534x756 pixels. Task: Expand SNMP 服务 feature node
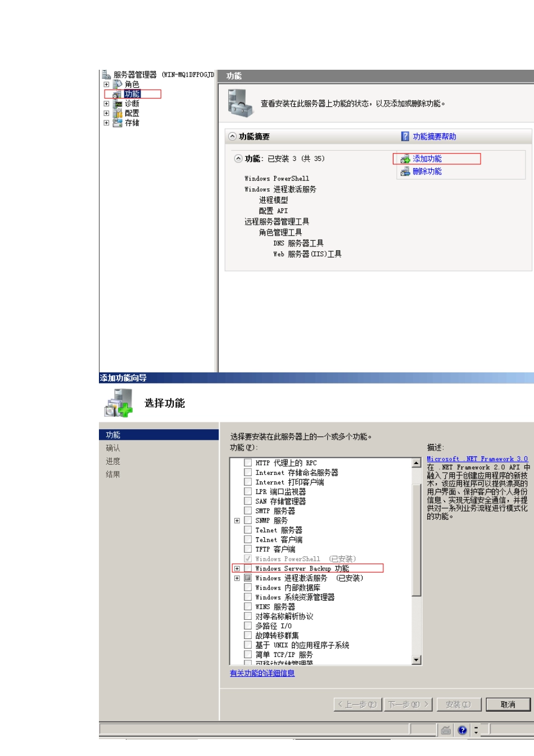pyautogui.click(x=237, y=520)
